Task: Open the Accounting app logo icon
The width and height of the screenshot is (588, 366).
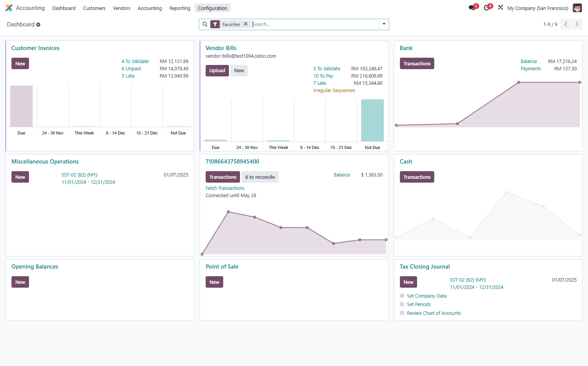Action: tap(9, 8)
